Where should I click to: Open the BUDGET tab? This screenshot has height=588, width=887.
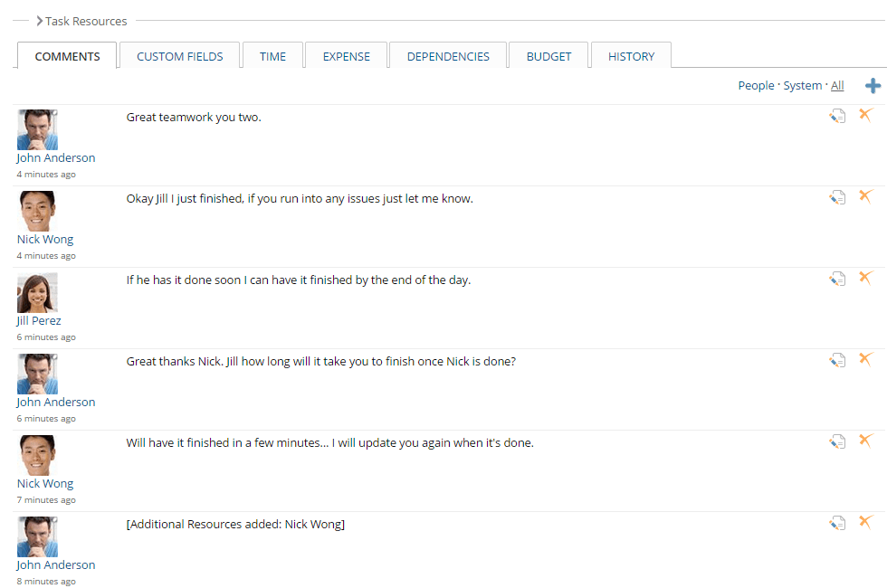(x=548, y=55)
